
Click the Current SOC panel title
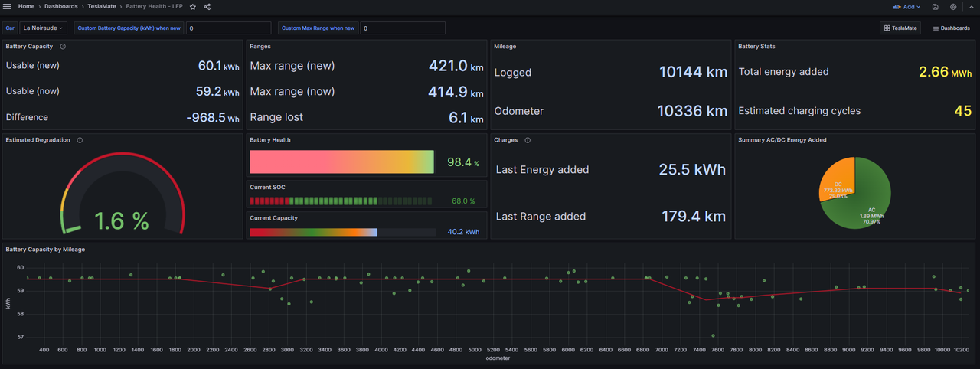click(x=267, y=187)
